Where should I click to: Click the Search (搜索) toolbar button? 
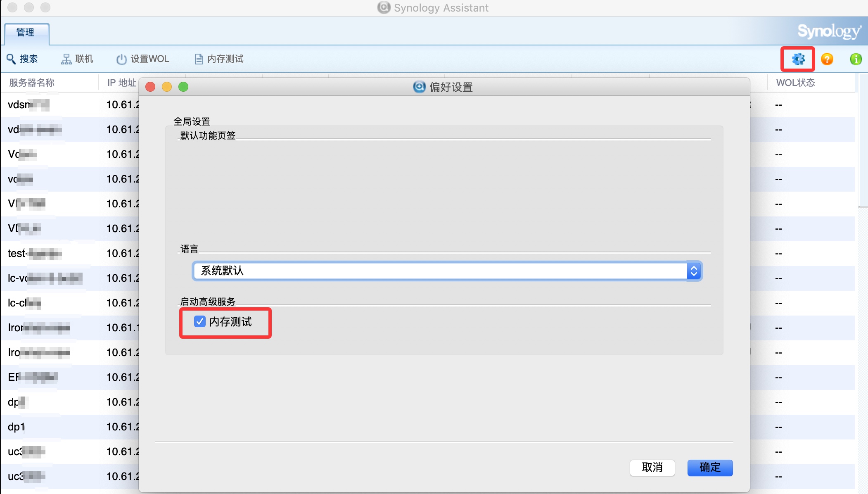(x=22, y=59)
